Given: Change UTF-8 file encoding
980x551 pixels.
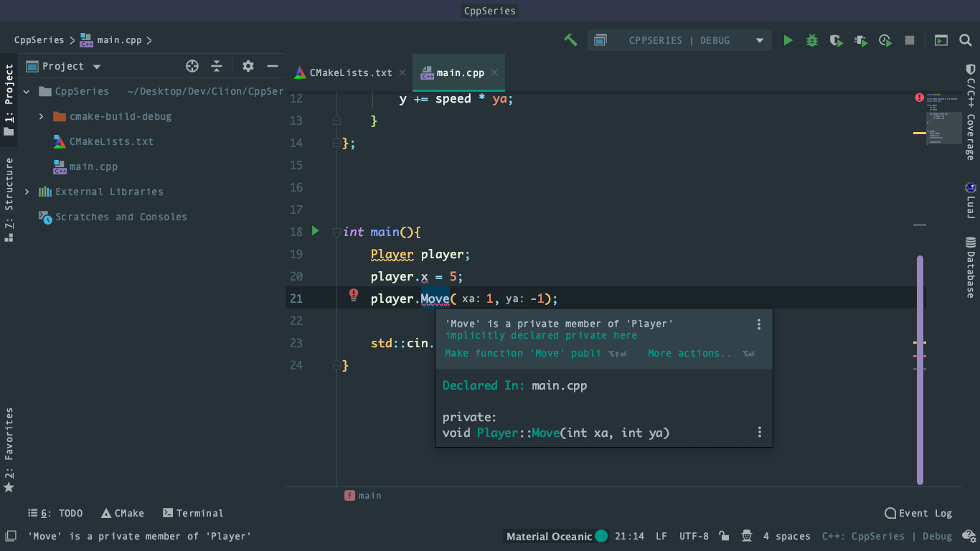Looking at the screenshot, I should pyautogui.click(x=694, y=536).
